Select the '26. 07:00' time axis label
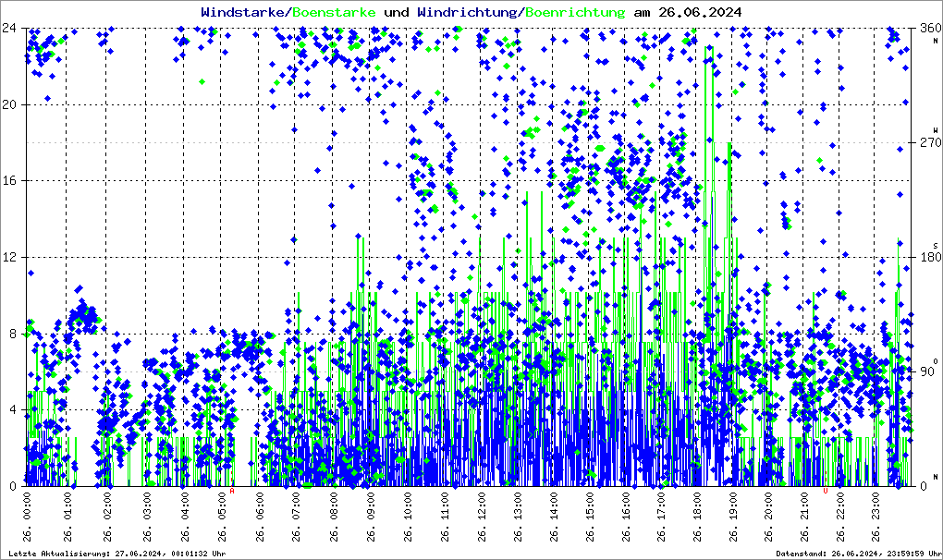 [x=297, y=517]
